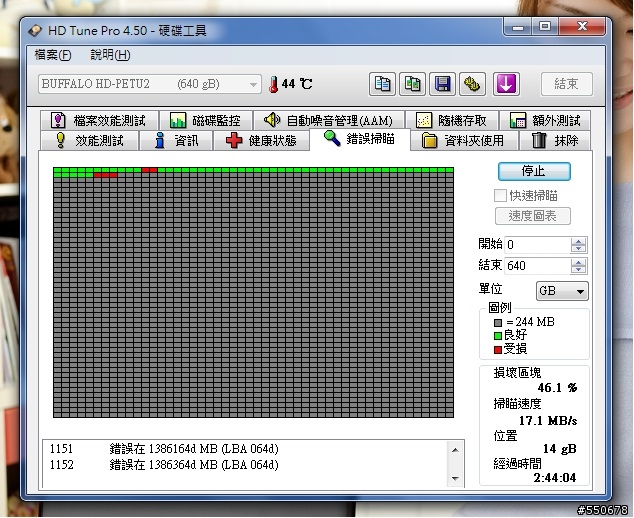
Task: Click the 2:44:04 elapsed time value
Action: click(x=555, y=478)
